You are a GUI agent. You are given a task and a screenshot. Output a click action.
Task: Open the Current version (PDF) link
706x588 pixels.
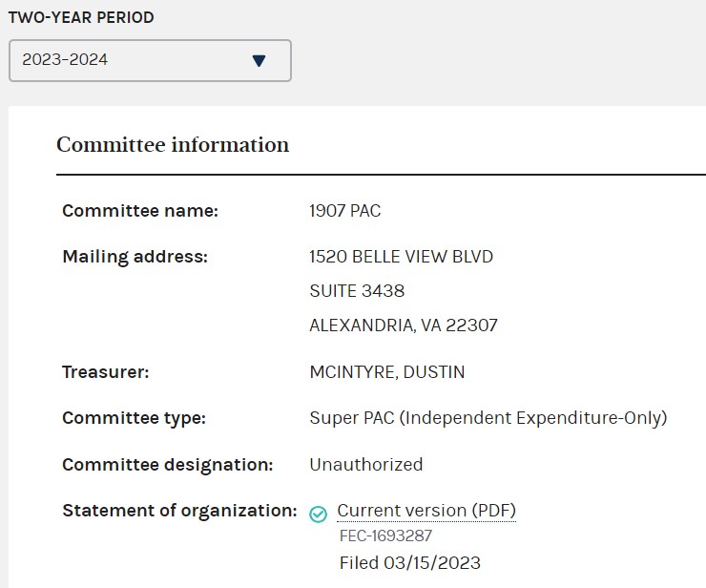pyautogui.click(x=426, y=511)
